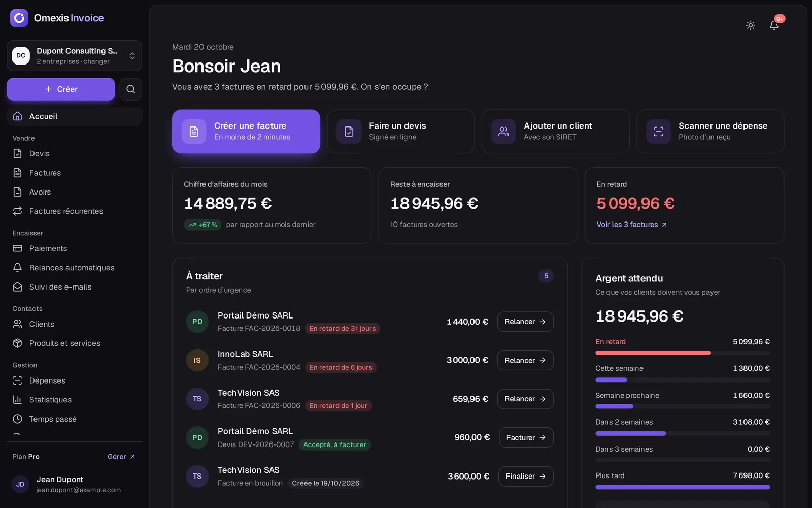Click Facturer for devis DEV-2026-0007
This screenshot has width=812, height=508.
[526, 437]
